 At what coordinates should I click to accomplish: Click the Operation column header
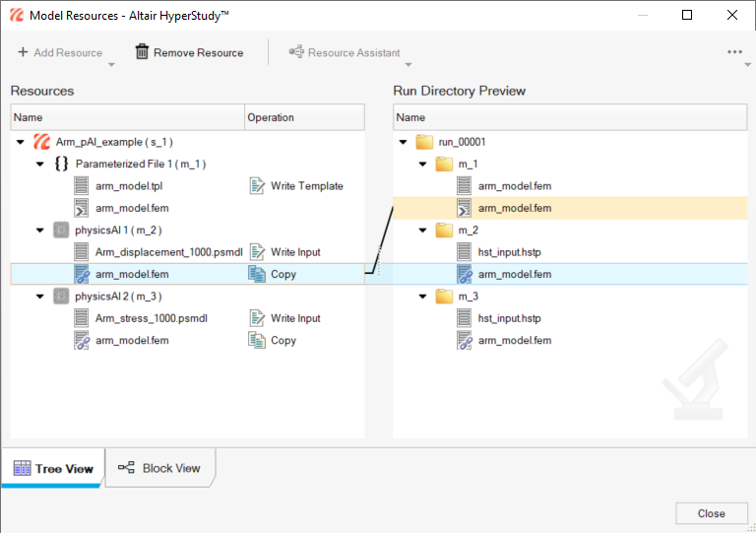click(271, 117)
